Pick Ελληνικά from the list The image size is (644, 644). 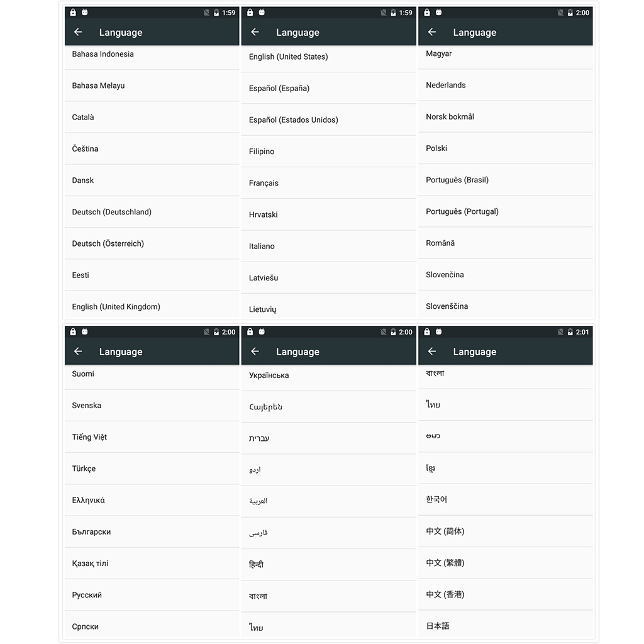tap(152, 500)
